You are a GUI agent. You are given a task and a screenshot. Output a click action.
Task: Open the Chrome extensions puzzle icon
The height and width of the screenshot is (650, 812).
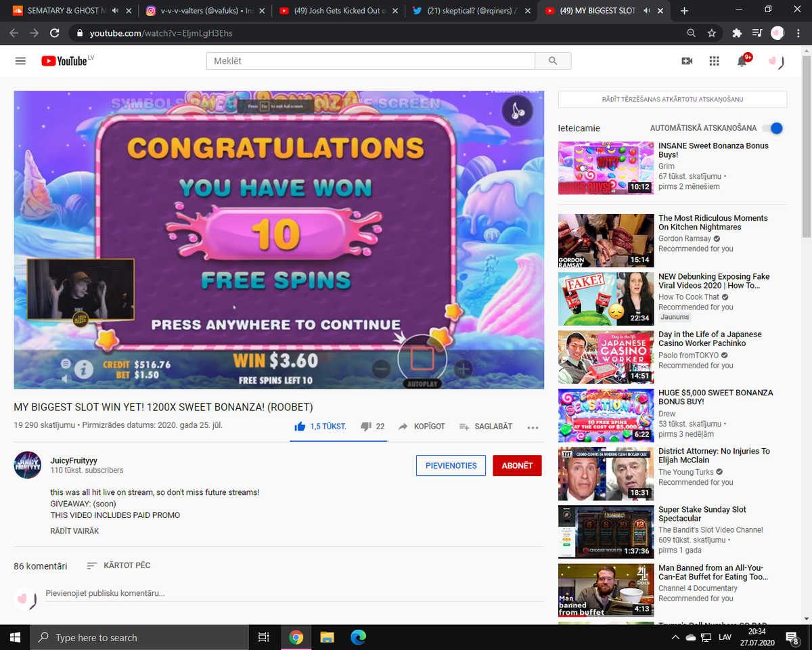pos(737,32)
